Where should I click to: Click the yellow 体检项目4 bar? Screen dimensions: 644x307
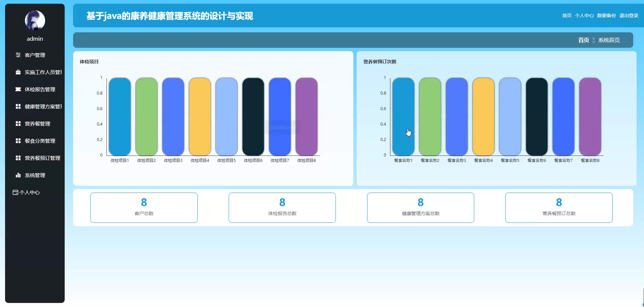(x=200, y=116)
